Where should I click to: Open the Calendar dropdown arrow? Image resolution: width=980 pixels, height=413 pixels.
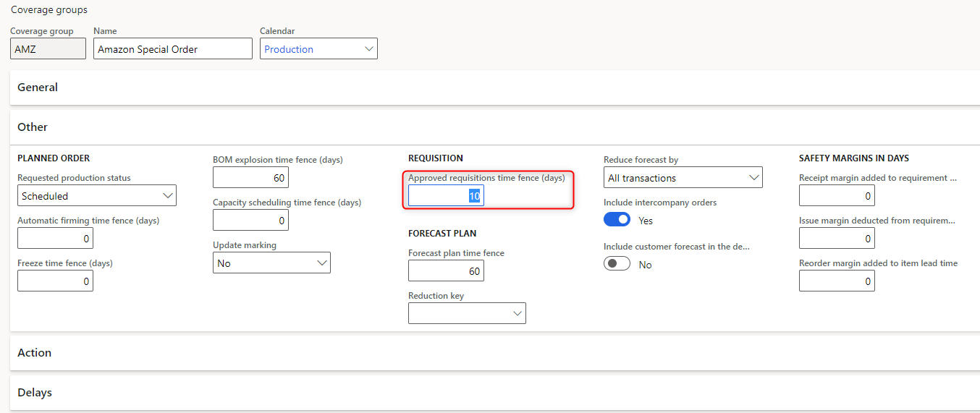pos(369,48)
